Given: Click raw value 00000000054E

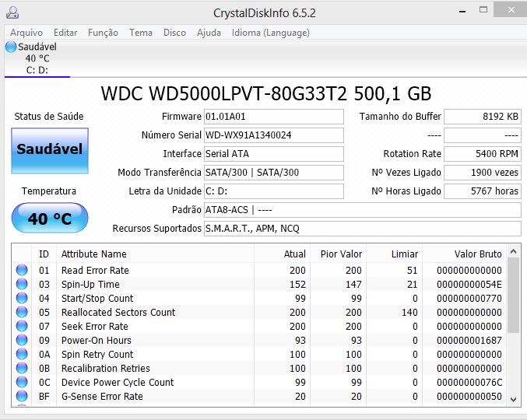Looking at the screenshot, I should coord(469,285).
